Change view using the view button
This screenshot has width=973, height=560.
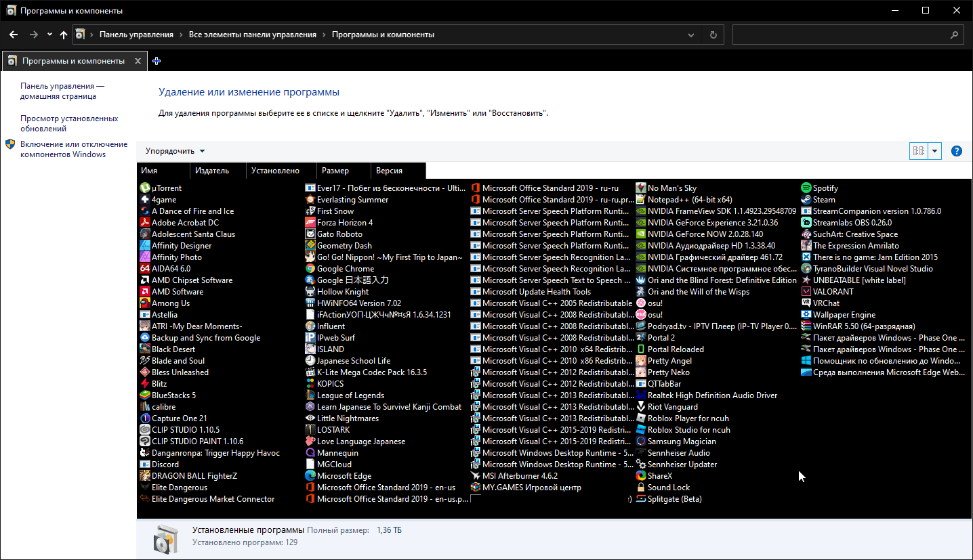918,151
